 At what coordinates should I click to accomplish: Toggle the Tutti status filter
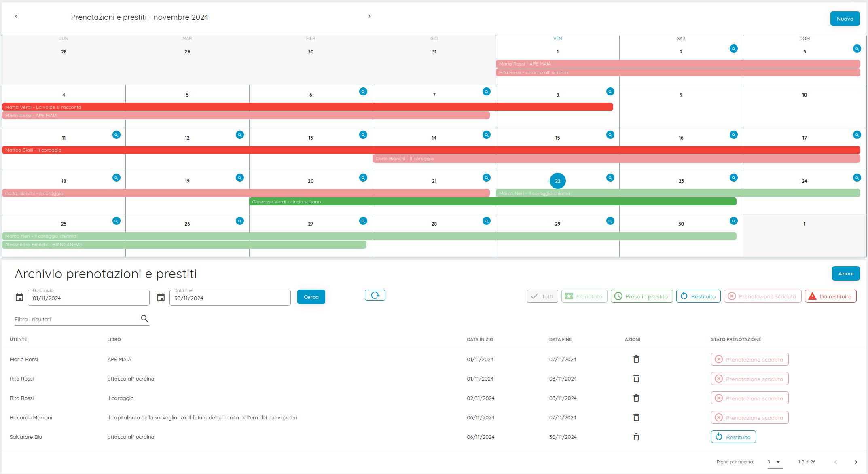(542, 296)
